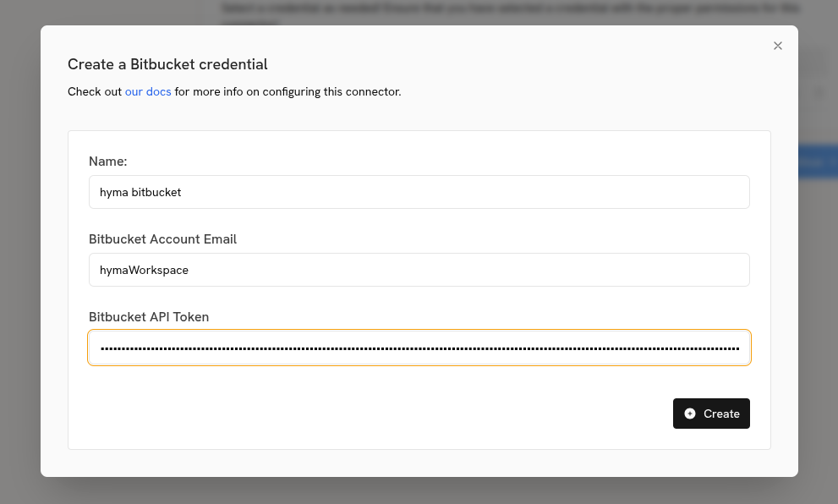The width and height of the screenshot is (838, 504).
Task: Click the 'Create a Bitbucket credential' dialog title
Action: 167,64
